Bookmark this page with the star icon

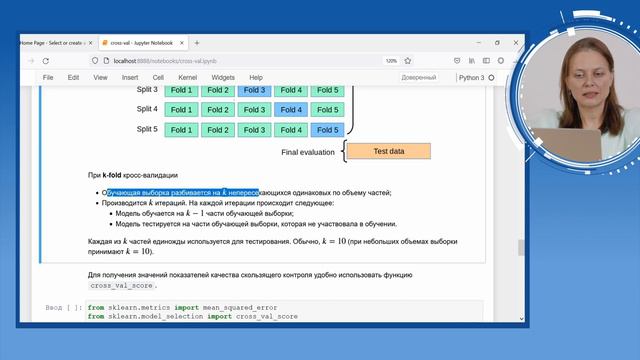(408, 61)
